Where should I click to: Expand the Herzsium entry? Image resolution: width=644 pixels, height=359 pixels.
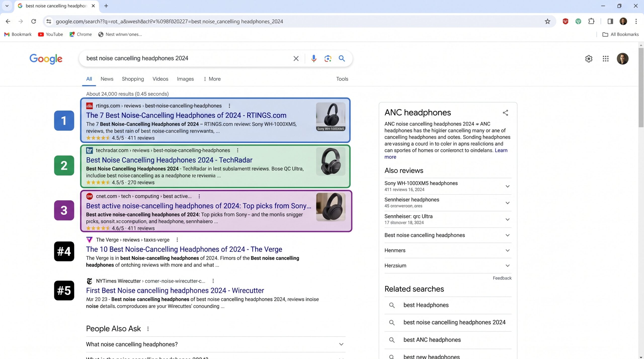pyautogui.click(x=448, y=266)
